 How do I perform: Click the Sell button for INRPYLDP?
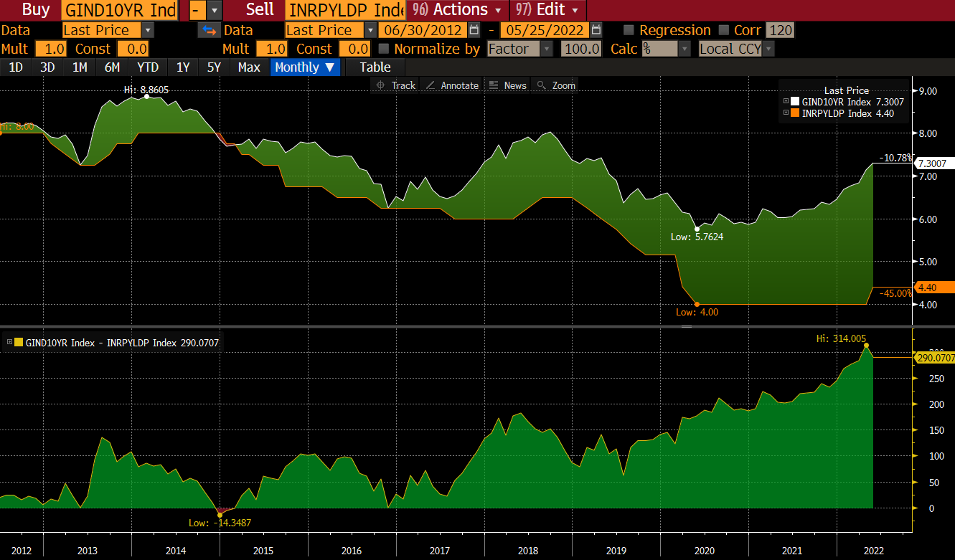(260, 10)
